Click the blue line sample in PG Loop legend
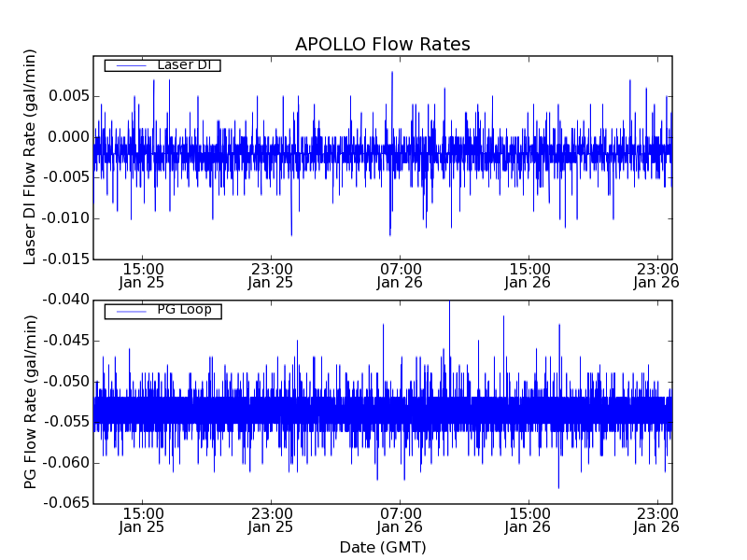This screenshot has width=747, height=560. [131, 312]
